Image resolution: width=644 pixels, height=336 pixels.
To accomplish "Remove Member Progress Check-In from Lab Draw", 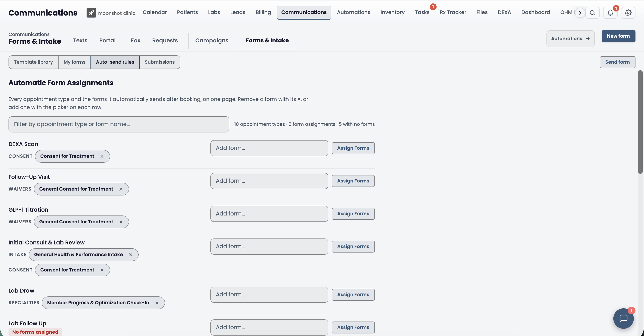I will tap(157, 303).
